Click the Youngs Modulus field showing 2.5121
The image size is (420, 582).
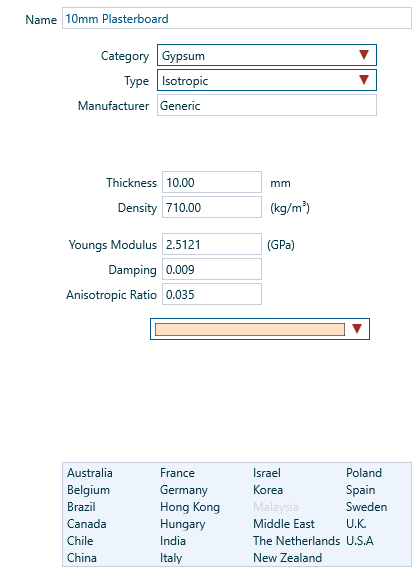212,244
